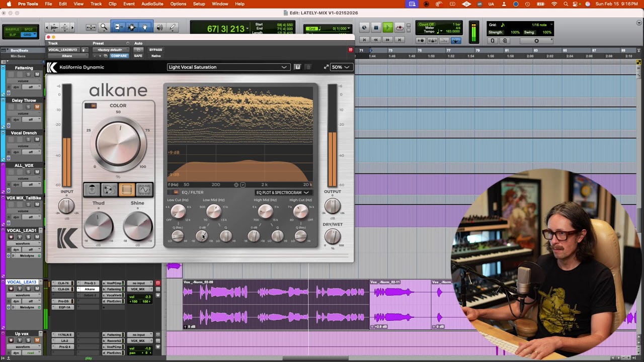Solo the ALL_VOX track
The width and height of the screenshot is (644, 362).
coord(28,172)
